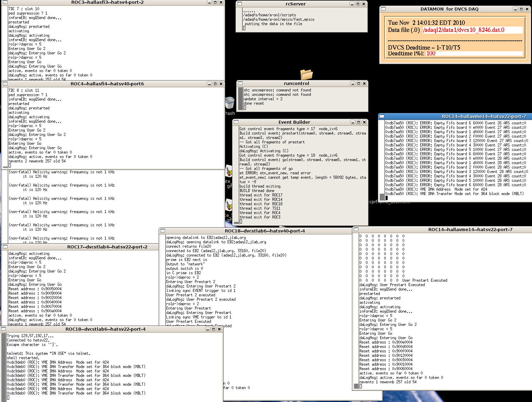Click 'thread exit for ROC3' in Event Builder
532x402 pixels.
260,217
